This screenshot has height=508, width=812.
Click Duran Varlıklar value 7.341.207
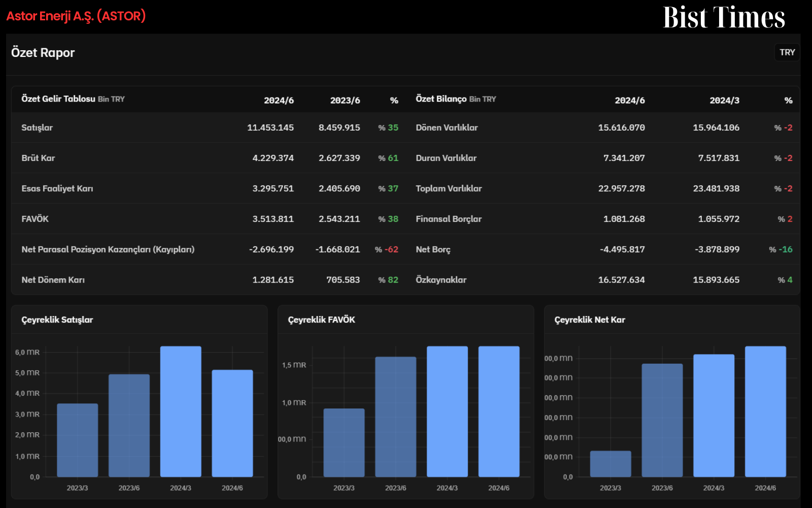tap(624, 158)
